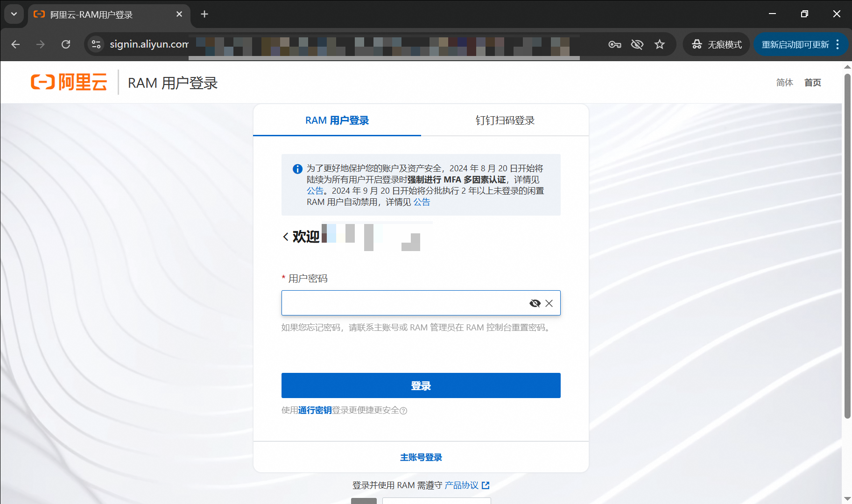Restore down the browser window
This screenshot has height=504, width=852.
[804, 14]
